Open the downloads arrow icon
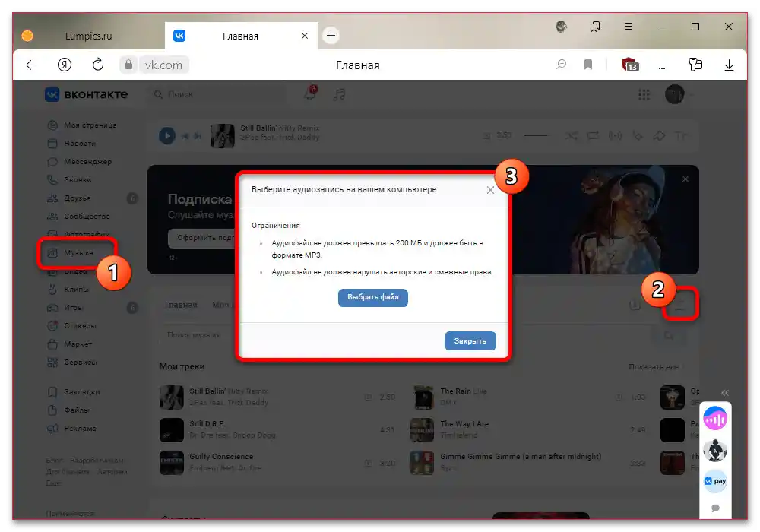The width and height of the screenshot is (760, 532). coord(729,65)
